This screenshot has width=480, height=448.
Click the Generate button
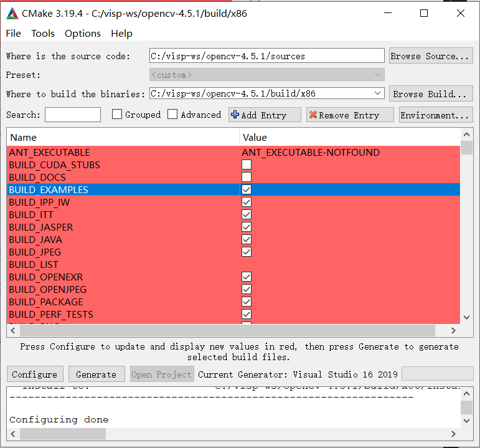pos(96,374)
